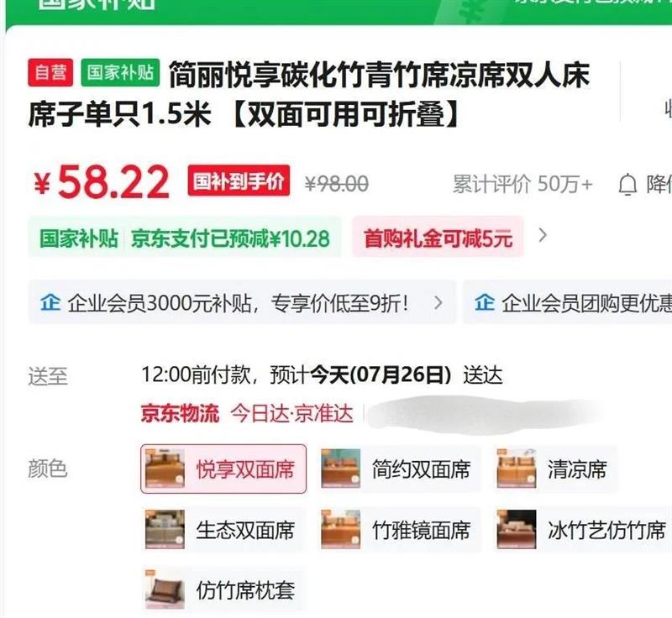Image resolution: width=672 pixels, height=618 pixels.
Task: Click the 京东物流 今日达·京准达 delivery info
Action: 247,413
